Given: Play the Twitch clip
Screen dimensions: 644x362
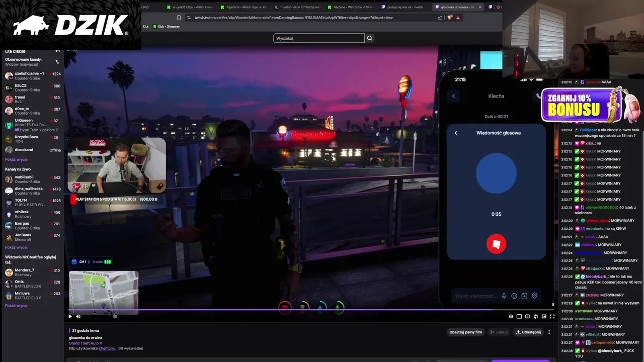Looking at the screenshot, I should click(x=70, y=316).
